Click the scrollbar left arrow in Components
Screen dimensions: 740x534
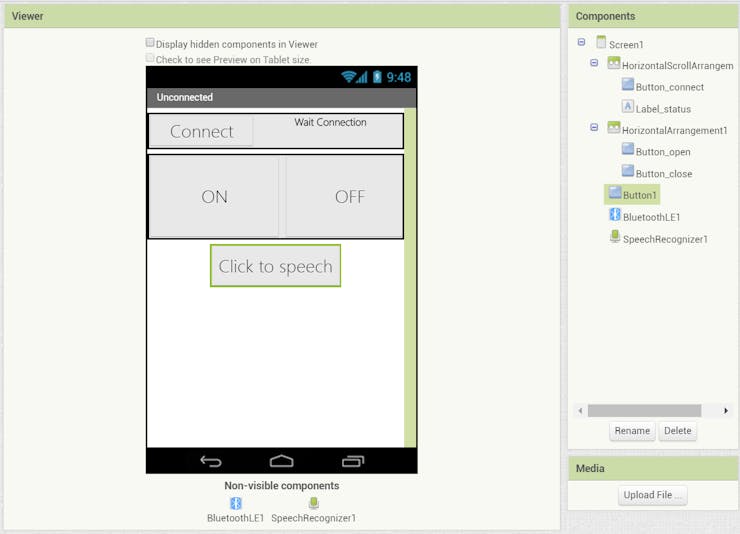click(x=580, y=410)
